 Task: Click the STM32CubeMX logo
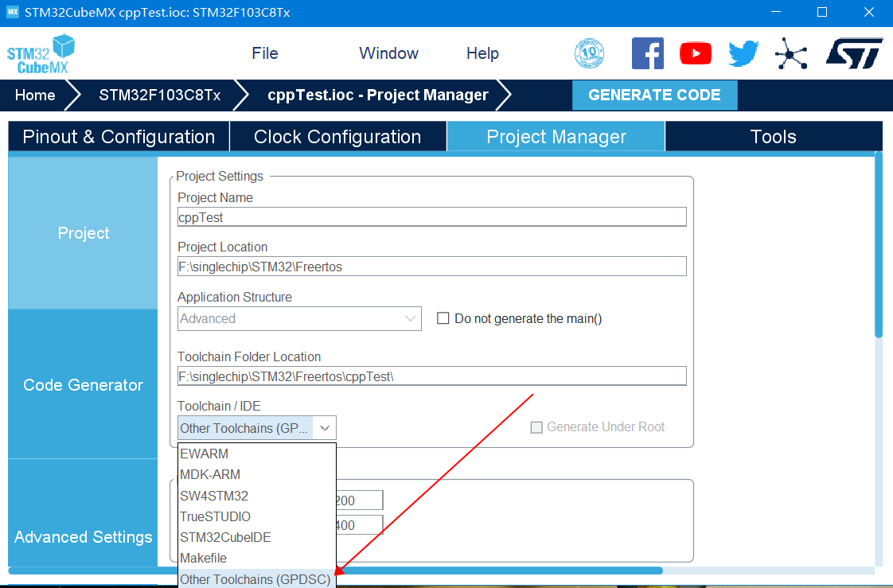pos(41,54)
